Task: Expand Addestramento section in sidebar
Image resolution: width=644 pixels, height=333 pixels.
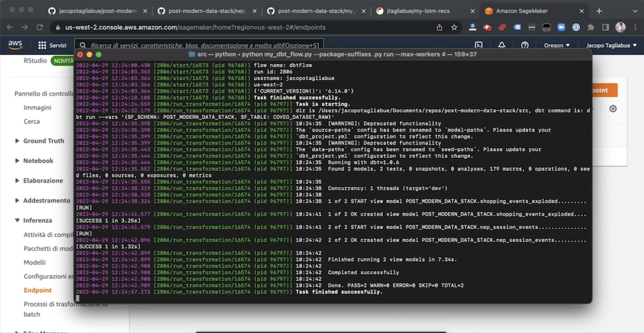Action: 17,200
